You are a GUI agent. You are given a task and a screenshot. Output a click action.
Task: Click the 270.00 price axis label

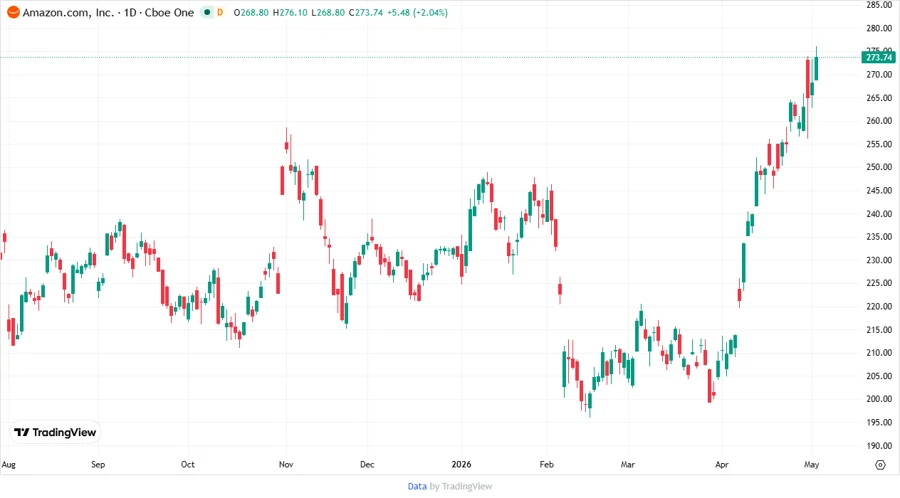tap(879, 75)
